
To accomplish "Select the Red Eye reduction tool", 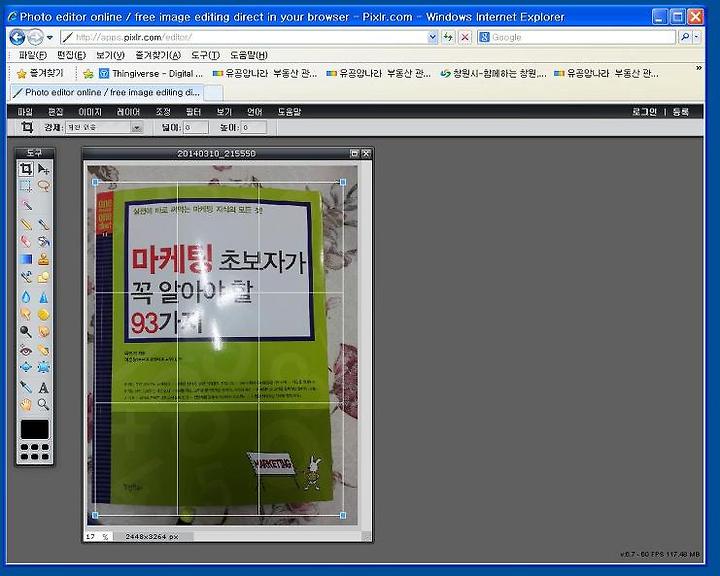I will (x=26, y=350).
